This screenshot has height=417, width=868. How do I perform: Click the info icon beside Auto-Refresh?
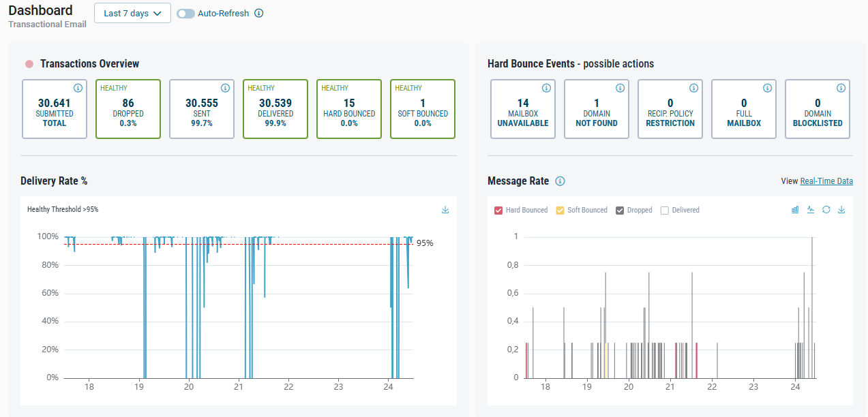click(258, 14)
